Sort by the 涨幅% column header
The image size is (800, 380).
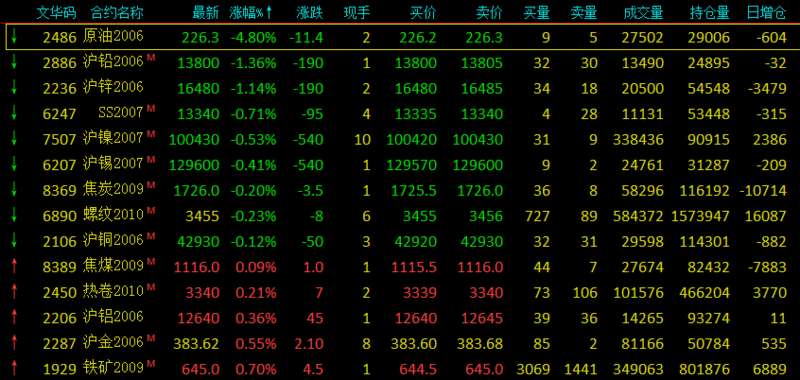point(246,13)
